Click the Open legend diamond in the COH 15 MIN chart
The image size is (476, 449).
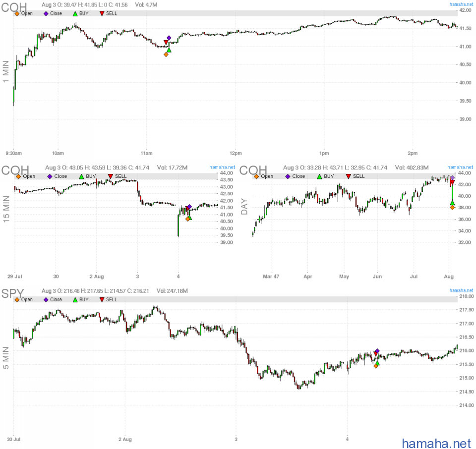point(18,176)
